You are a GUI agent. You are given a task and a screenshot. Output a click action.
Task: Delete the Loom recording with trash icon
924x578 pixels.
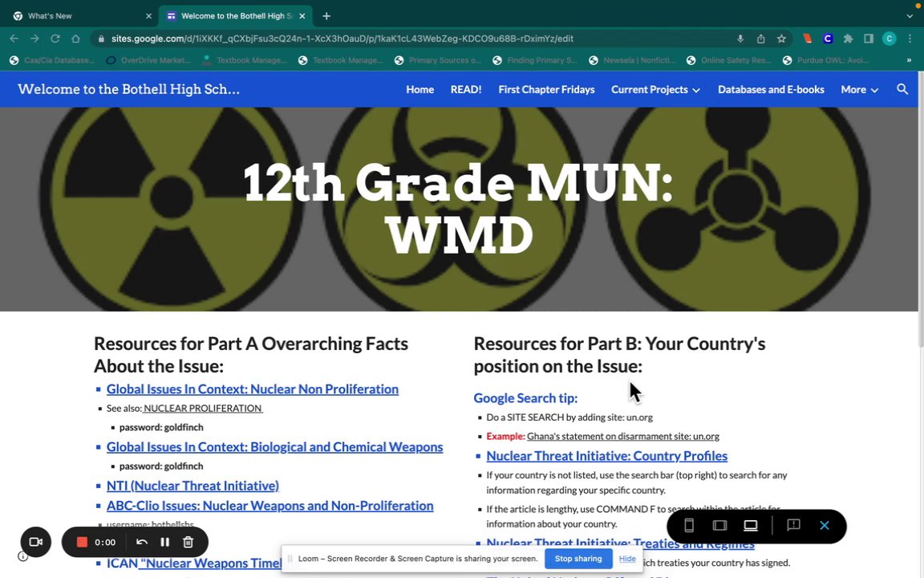(188, 541)
